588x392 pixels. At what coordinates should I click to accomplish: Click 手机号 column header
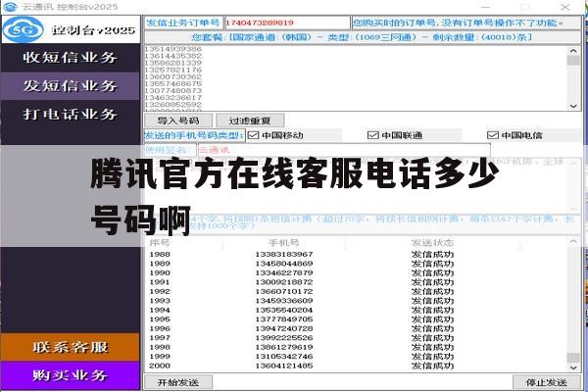(x=284, y=243)
